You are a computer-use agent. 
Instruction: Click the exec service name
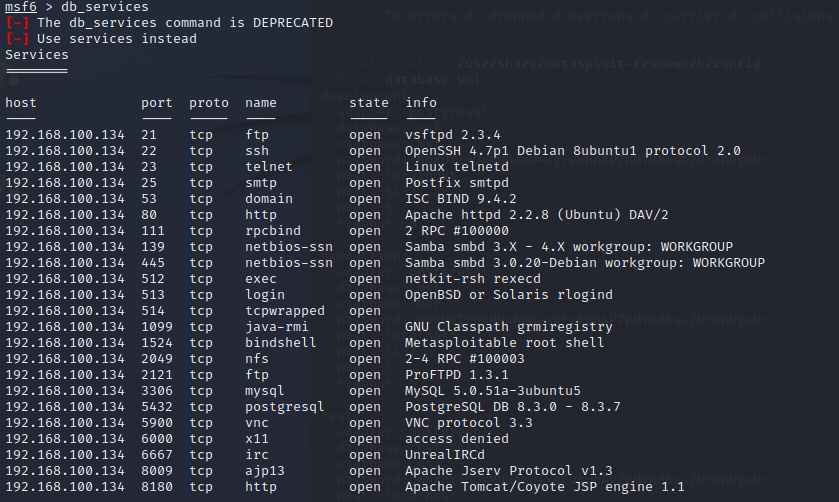click(261, 279)
